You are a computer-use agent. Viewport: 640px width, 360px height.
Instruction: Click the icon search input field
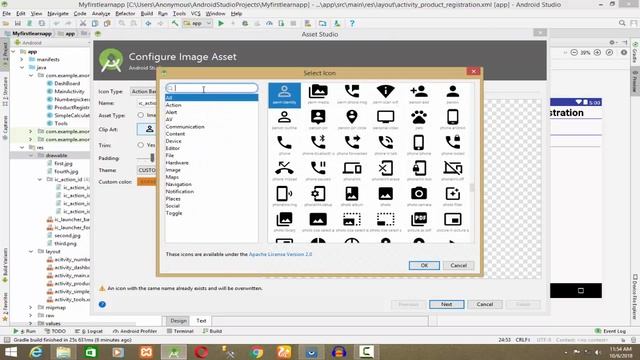click(212, 88)
